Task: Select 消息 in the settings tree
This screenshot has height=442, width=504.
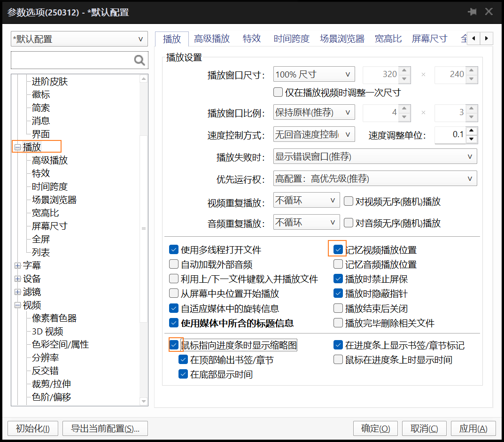Action: tap(41, 121)
